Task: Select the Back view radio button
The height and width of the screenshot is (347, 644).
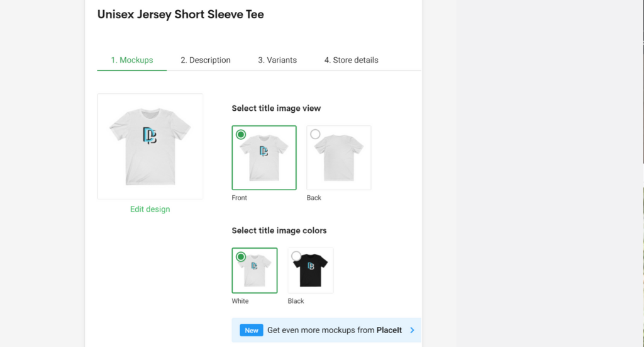Action: point(315,134)
